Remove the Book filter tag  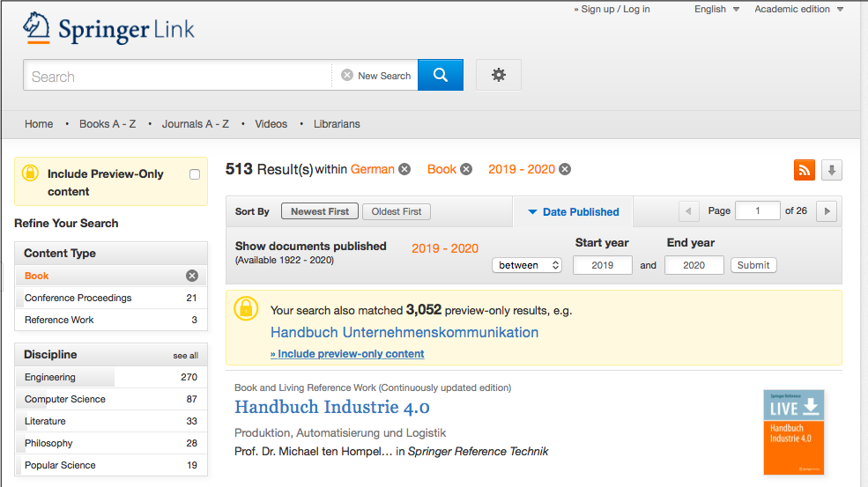467,169
